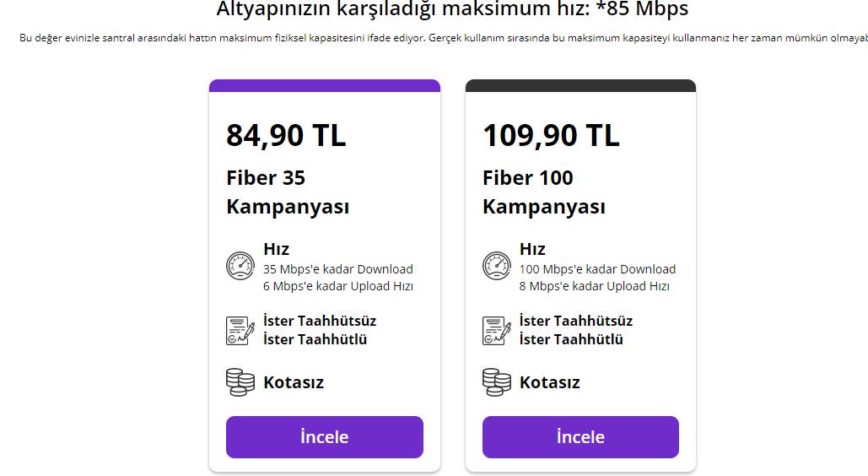
Task: Click the coin stack icon beside Kotasız in Fiber 35 card
Action: click(240, 382)
